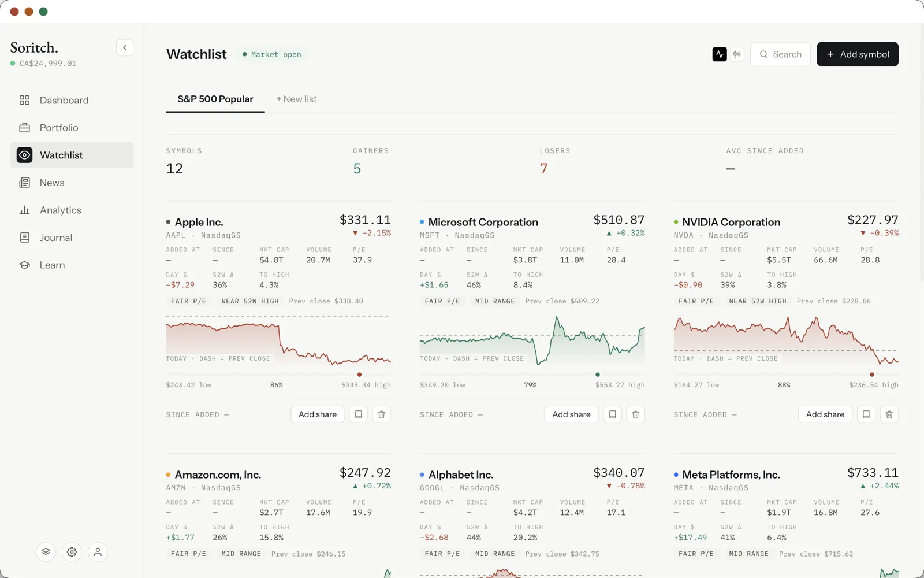Click NVIDIA's 52-week range marker dot
The width and height of the screenshot is (924, 578).
click(x=872, y=375)
